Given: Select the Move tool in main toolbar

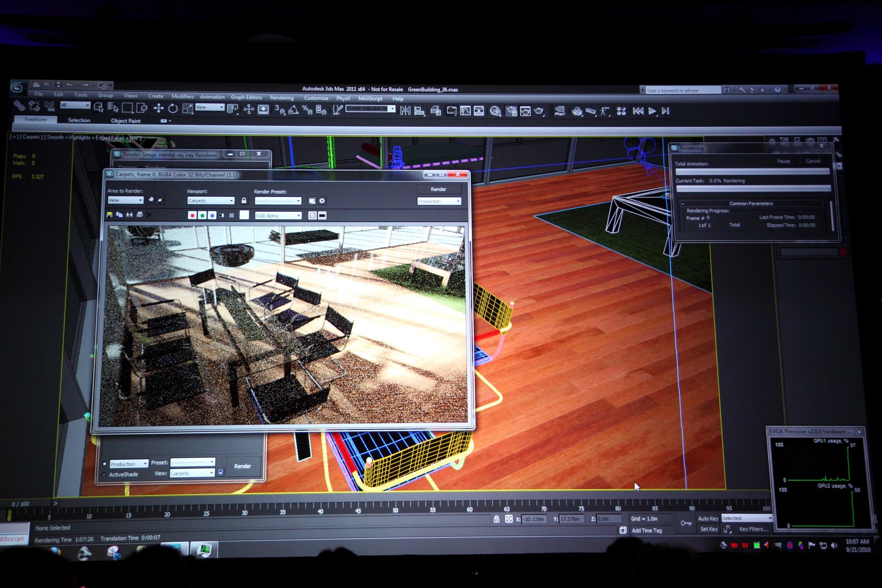Looking at the screenshot, I should (158, 108).
